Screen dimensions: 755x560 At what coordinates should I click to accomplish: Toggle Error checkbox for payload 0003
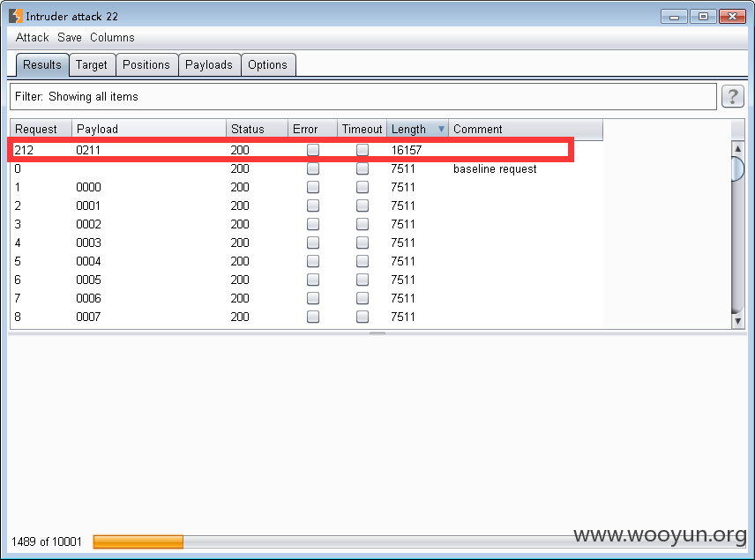(313, 243)
